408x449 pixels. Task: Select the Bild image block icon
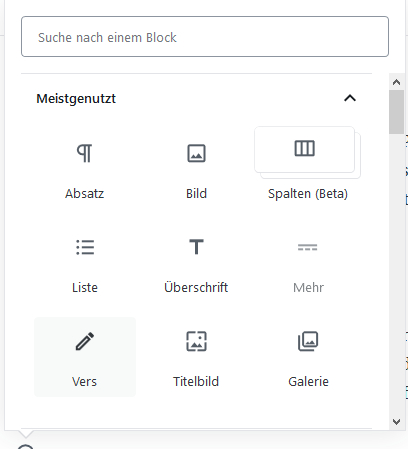pyautogui.click(x=196, y=153)
